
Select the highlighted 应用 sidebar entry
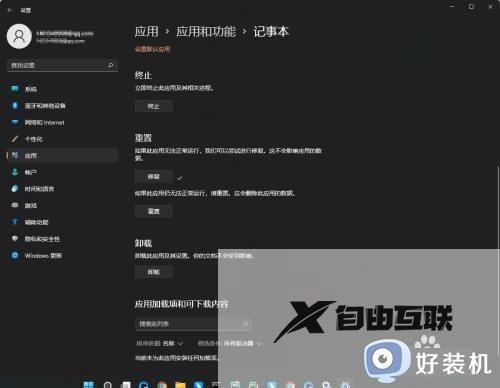(x=62, y=156)
